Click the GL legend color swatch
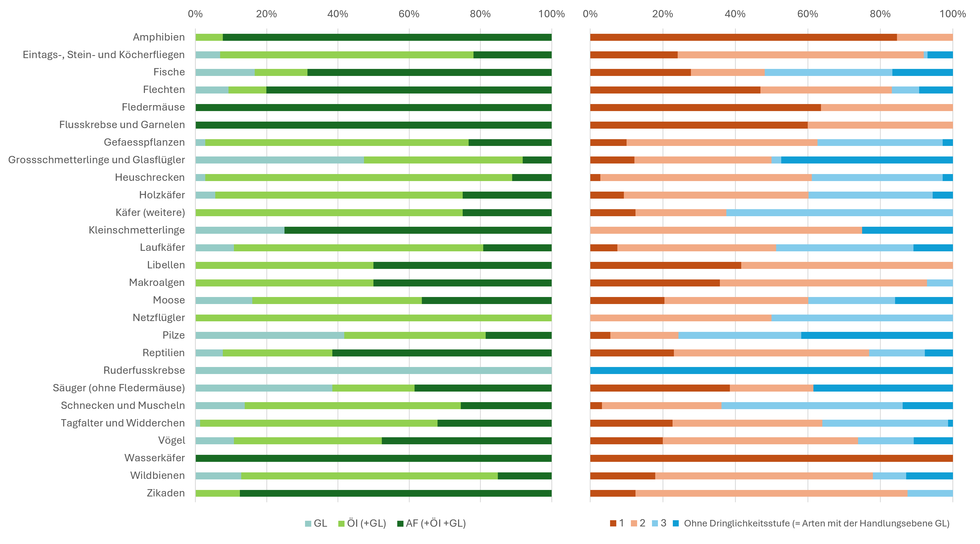Screen dimensions: 980x544 (x=308, y=523)
